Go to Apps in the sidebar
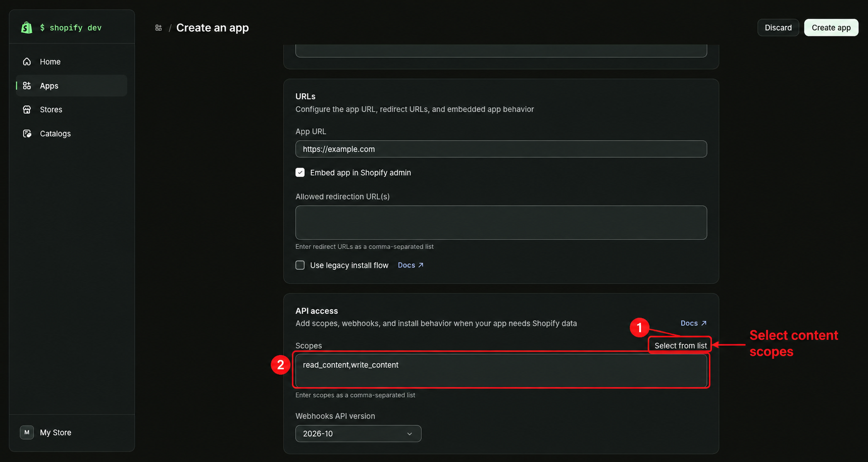The height and width of the screenshot is (462, 868). [71, 86]
